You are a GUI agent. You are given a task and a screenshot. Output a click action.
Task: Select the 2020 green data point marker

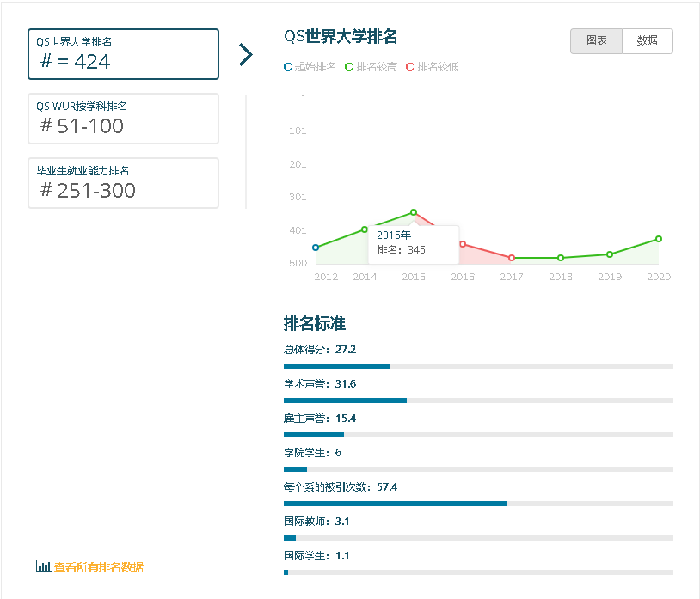click(x=658, y=239)
